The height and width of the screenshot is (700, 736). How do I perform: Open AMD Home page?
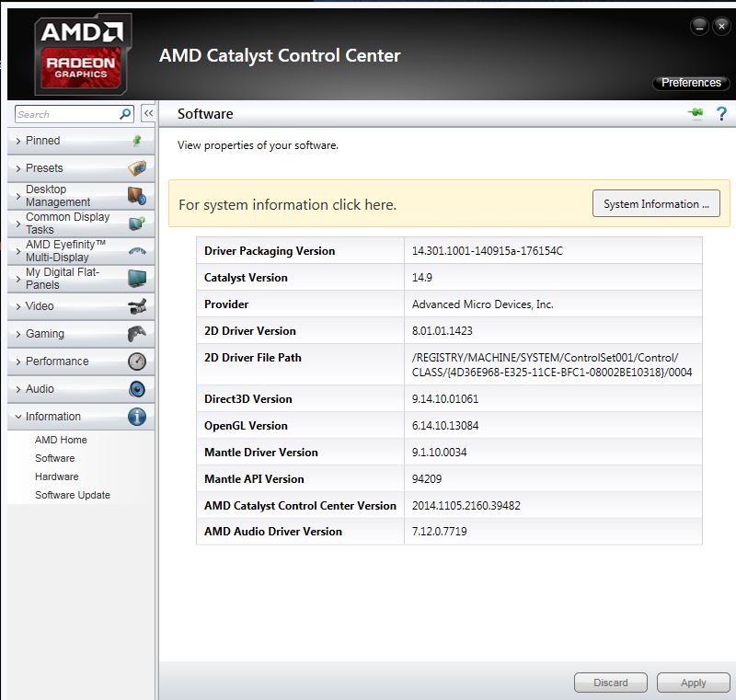pos(61,440)
